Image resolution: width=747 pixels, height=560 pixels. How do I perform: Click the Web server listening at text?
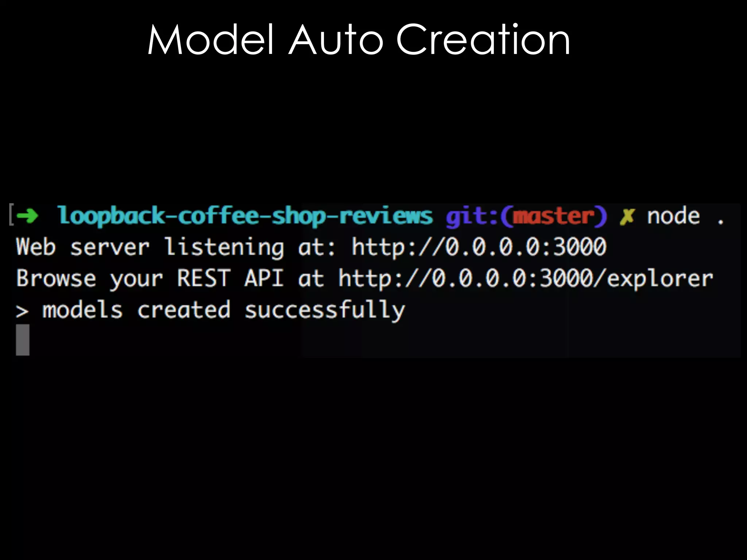click(175, 248)
